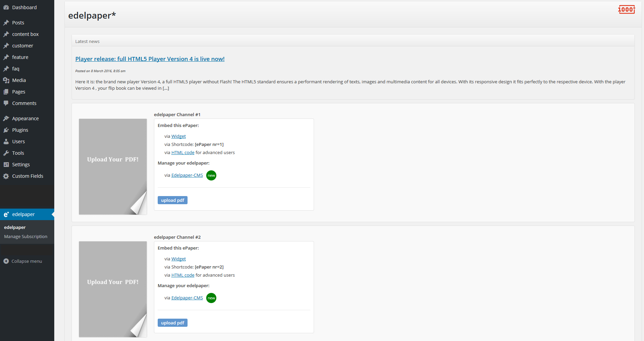Click the Plugins plug icon
The width and height of the screenshot is (644, 341).
[6, 130]
